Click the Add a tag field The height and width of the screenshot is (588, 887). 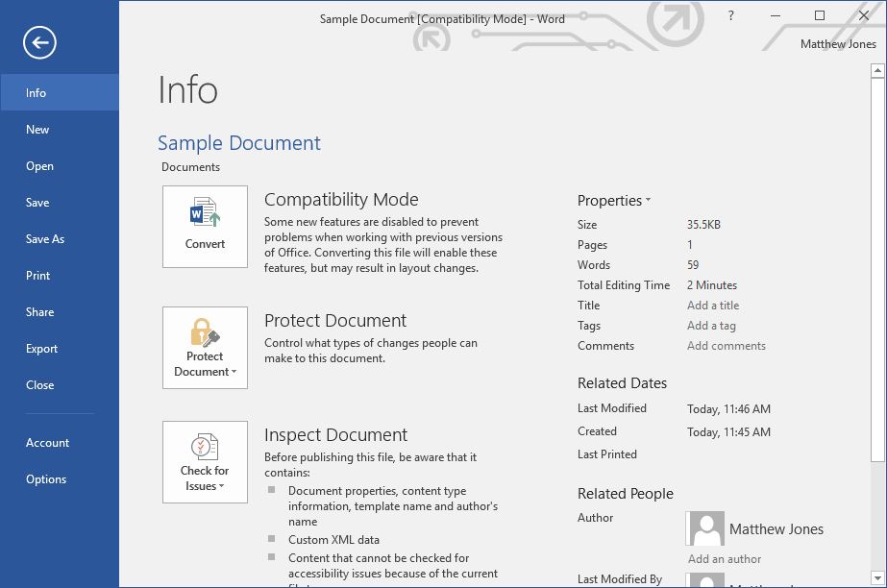(711, 326)
